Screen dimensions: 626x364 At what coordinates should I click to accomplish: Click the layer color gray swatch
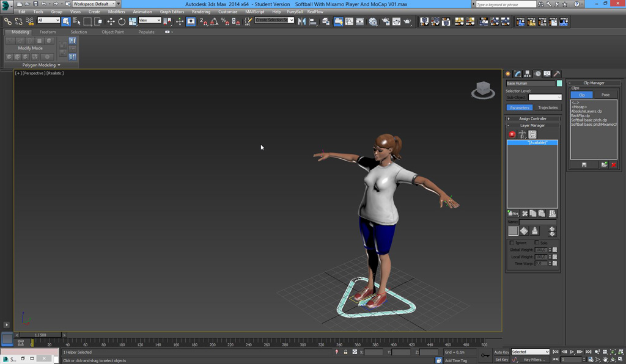tap(513, 231)
